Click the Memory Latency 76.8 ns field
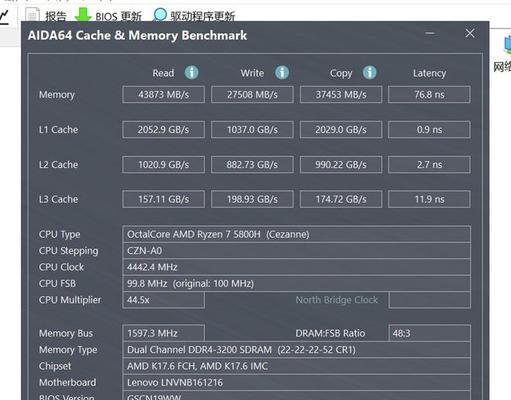This screenshot has width=511, height=400. click(429, 95)
